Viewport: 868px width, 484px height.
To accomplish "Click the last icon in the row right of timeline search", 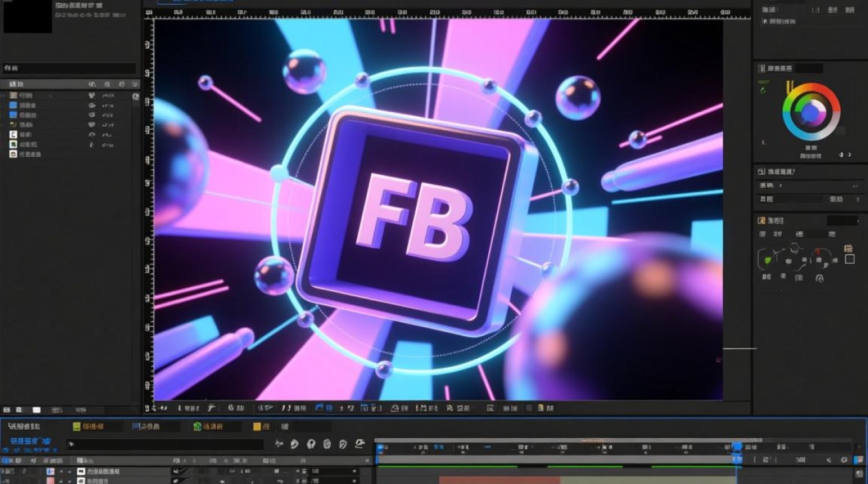I will click(x=360, y=444).
